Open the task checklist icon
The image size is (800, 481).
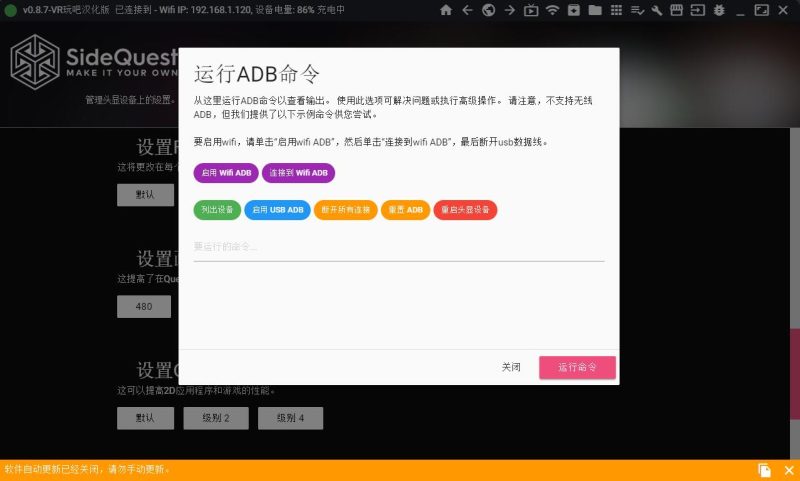[x=637, y=10]
